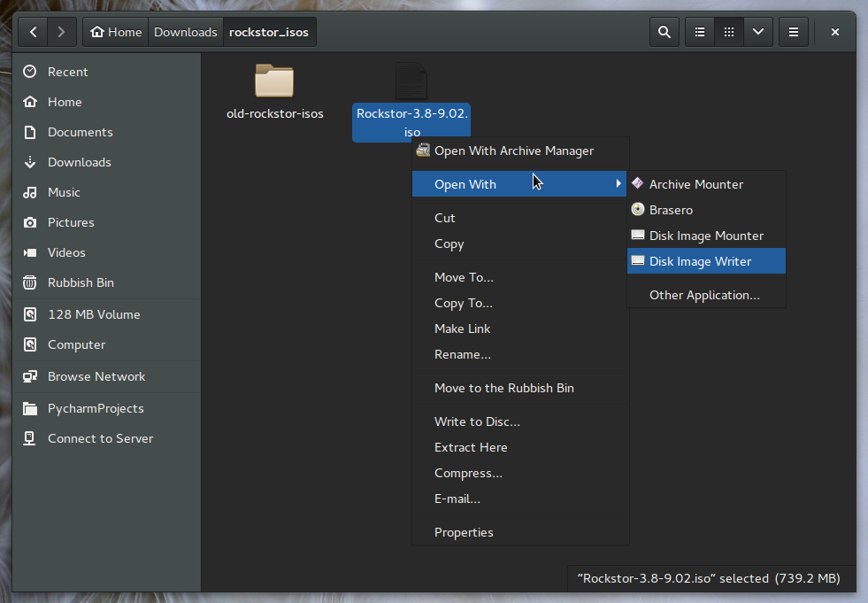Navigate to Downloads in the path bar
This screenshot has height=603, width=868.
tap(185, 32)
